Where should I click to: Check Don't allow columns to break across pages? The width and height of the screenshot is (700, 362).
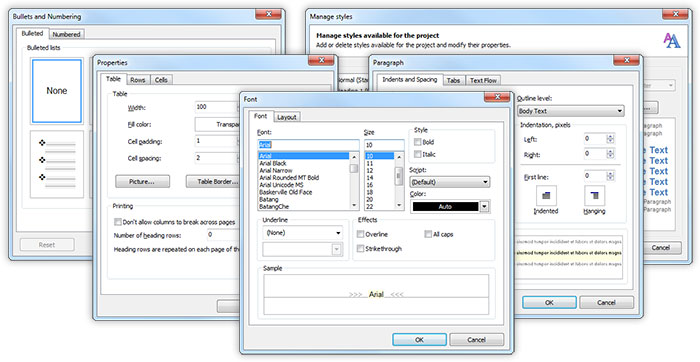(118, 222)
